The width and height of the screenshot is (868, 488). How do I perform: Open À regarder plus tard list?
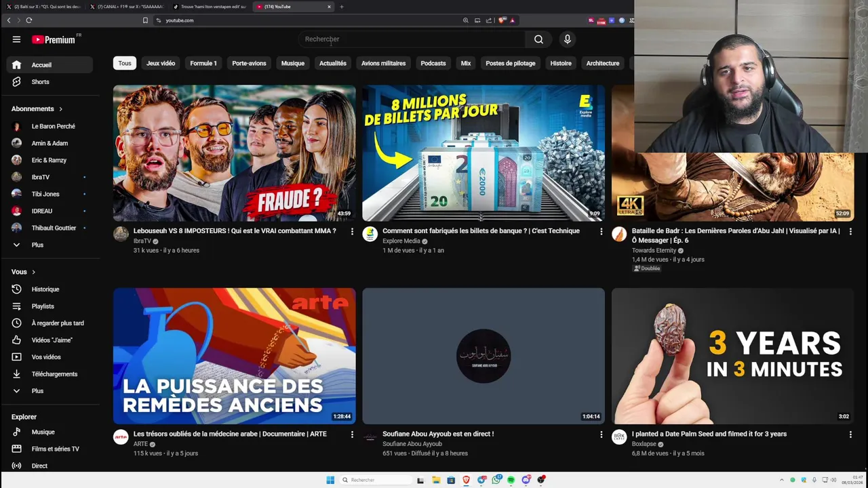(50, 323)
